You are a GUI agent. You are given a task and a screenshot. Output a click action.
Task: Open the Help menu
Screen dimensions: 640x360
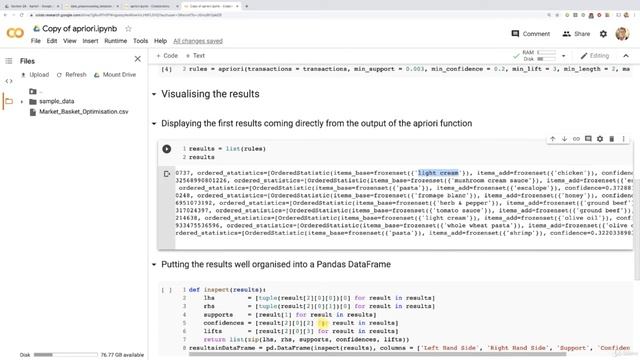click(160, 41)
